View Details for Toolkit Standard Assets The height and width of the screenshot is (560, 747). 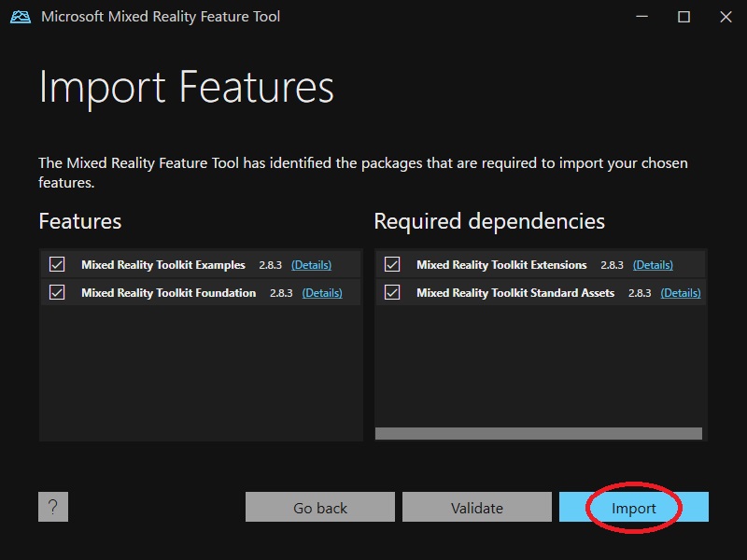681,293
